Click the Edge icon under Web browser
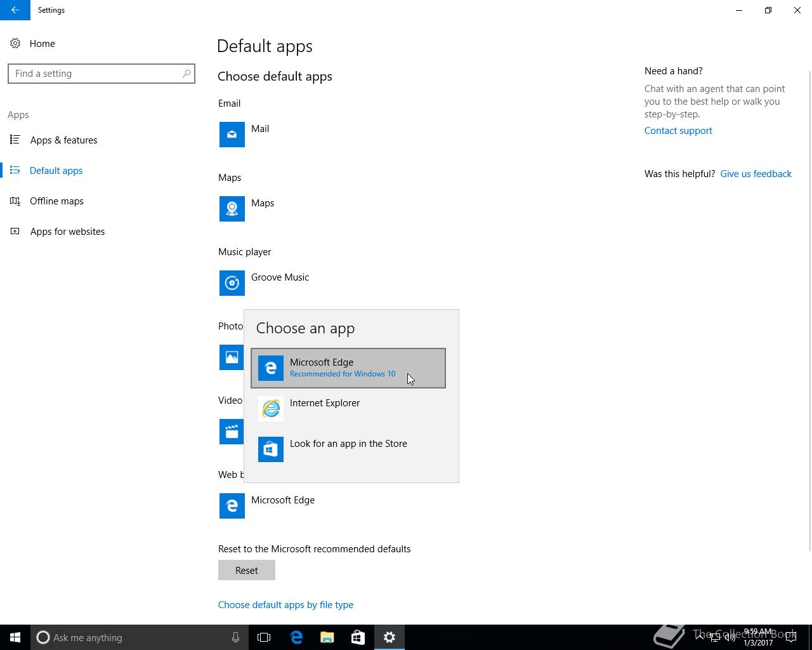Viewport: 812px width, 650px height. tap(232, 506)
